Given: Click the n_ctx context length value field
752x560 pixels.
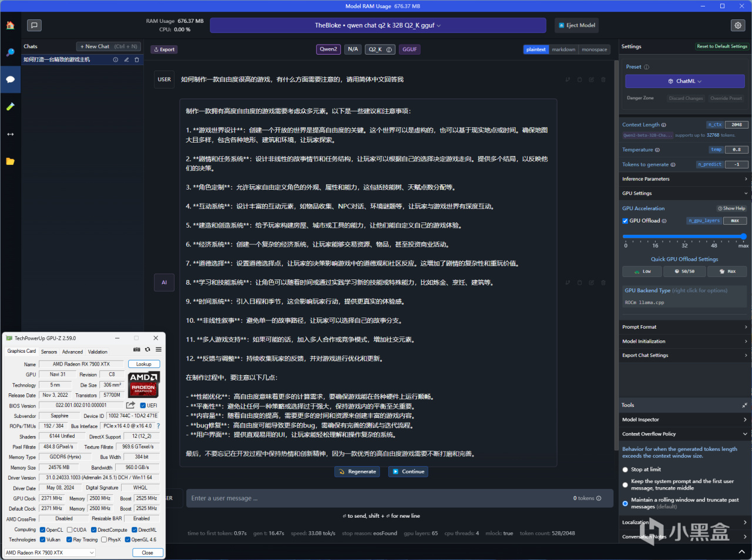Looking at the screenshot, I should click(737, 125).
